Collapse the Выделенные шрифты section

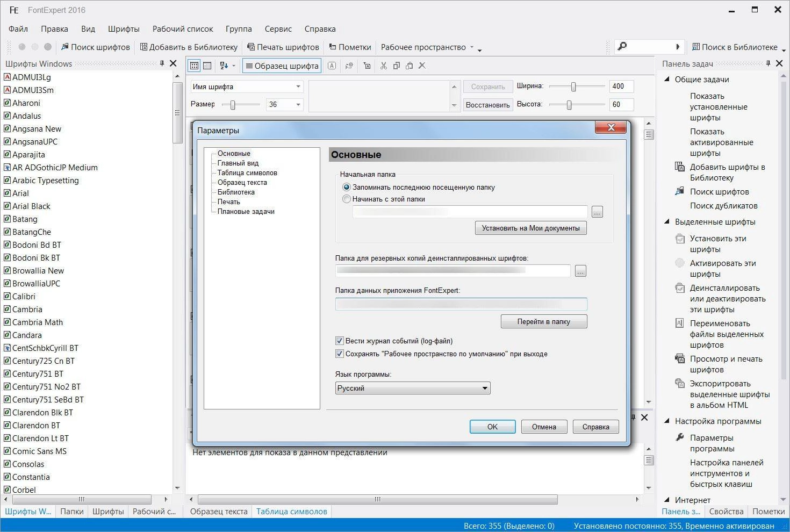click(666, 221)
